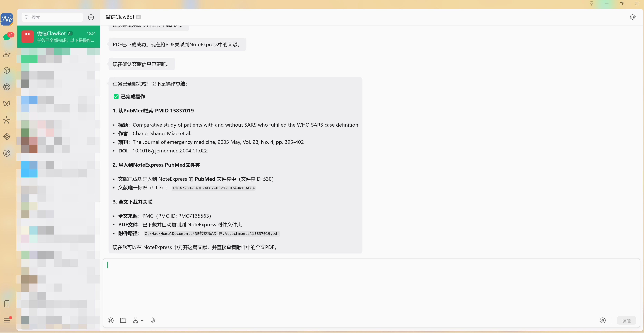Click message '现在确认文献信息已更新。'
644x333 pixels.
(142, 64)
